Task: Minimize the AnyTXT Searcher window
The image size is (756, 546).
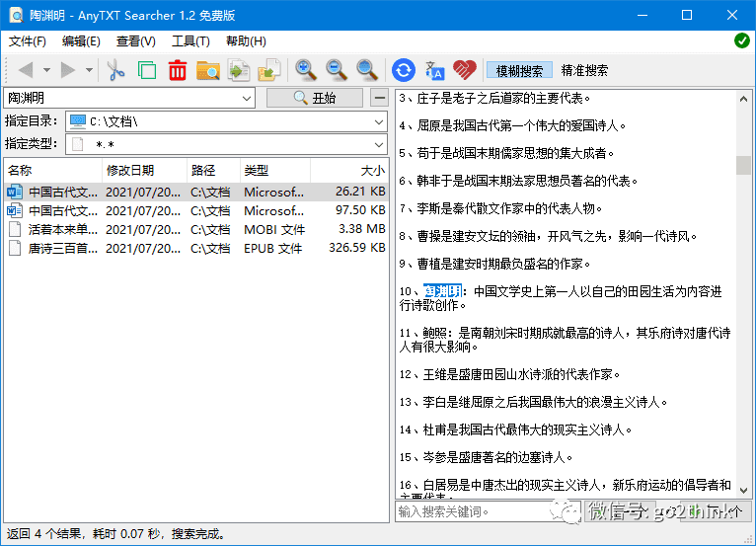Action: click(x=643, y=15)
